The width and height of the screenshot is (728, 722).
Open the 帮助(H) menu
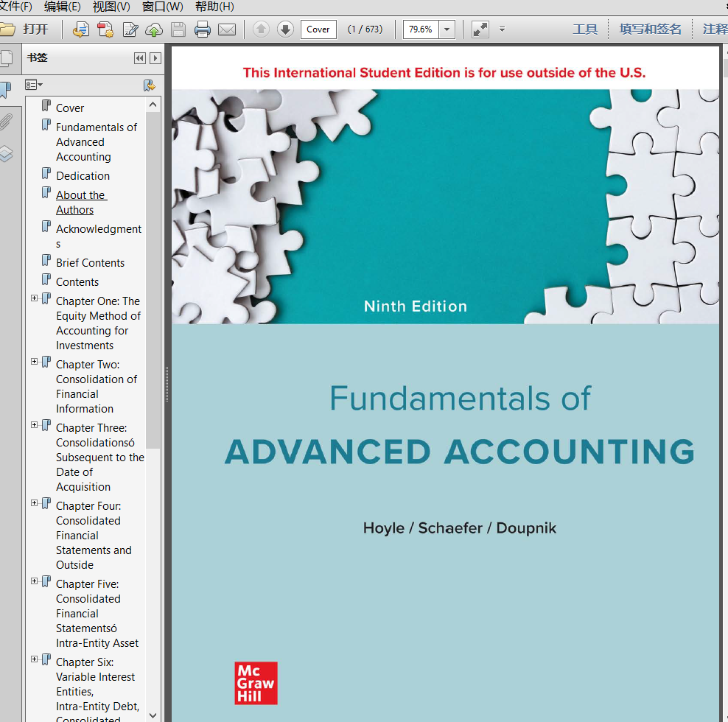[x=214, y=7]
